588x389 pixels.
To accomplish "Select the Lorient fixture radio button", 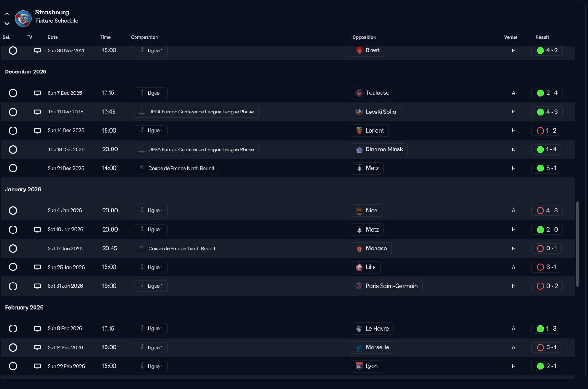I will [x=13, y=131].
